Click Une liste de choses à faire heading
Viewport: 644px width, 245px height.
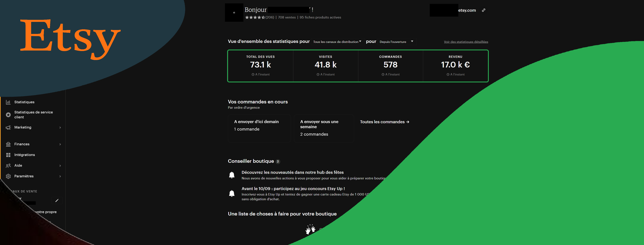point(282,214)
